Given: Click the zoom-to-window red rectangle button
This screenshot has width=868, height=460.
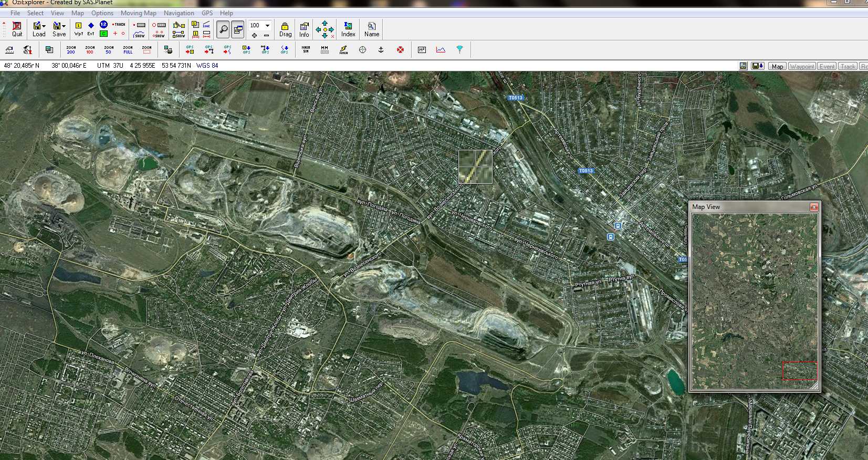Looking at the screenshot, I should pos(147,50).
